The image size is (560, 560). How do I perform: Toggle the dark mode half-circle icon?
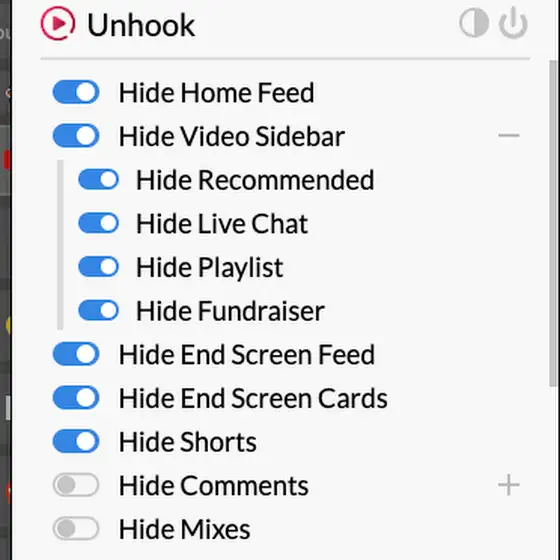click(474, 23)
